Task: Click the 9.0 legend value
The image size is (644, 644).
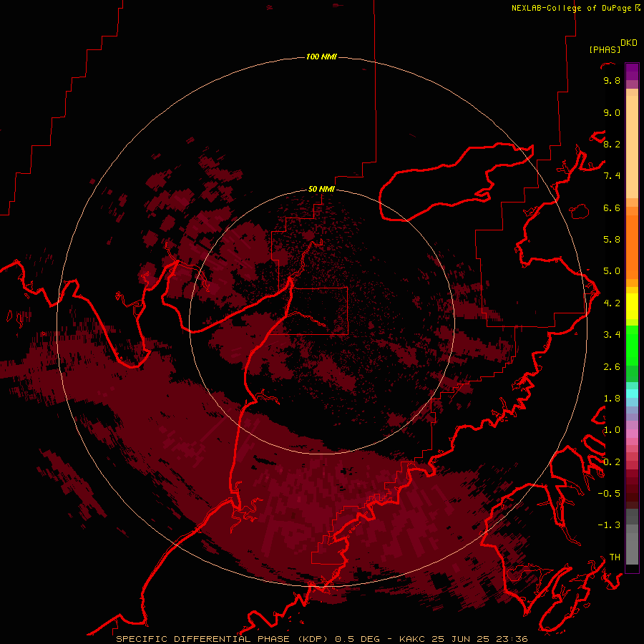Action: click(x=612, y=112)
